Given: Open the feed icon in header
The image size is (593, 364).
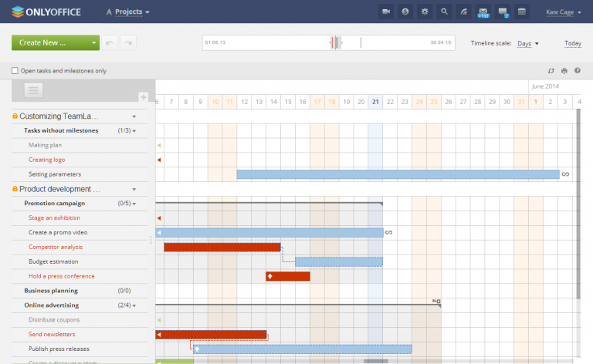Looking at the screenshot, I should click(x=463, y=12).
